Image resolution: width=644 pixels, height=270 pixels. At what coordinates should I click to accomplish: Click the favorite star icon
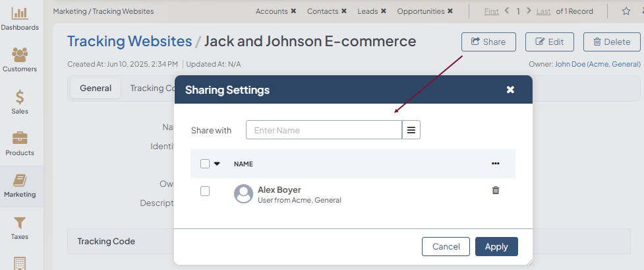pos(626,11)
